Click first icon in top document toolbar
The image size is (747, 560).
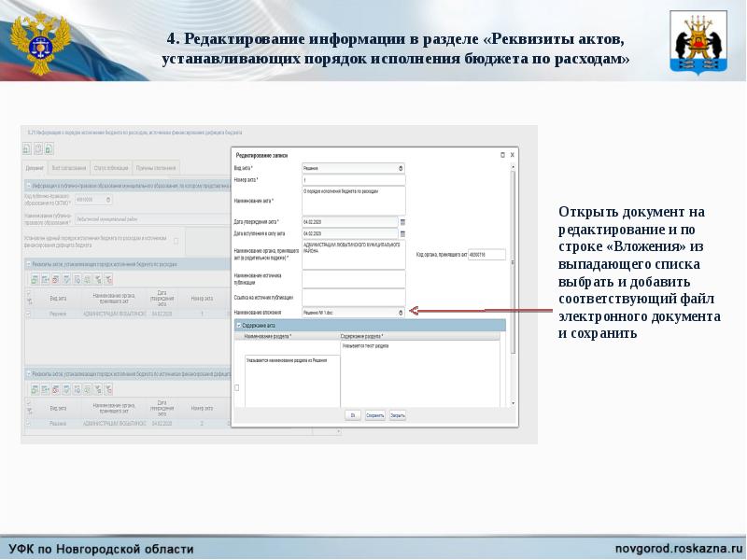tap(27, 148)
